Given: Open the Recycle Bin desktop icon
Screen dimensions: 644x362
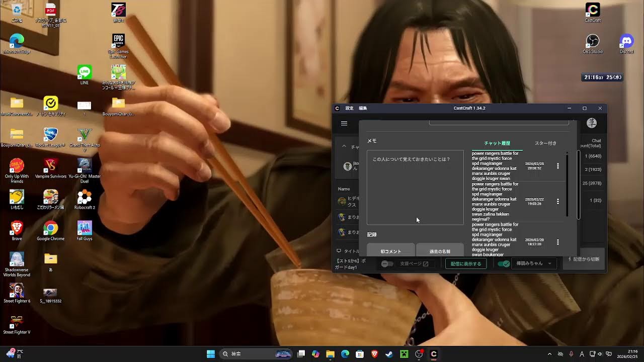Looking at the screenshot, I should [17, 13].
